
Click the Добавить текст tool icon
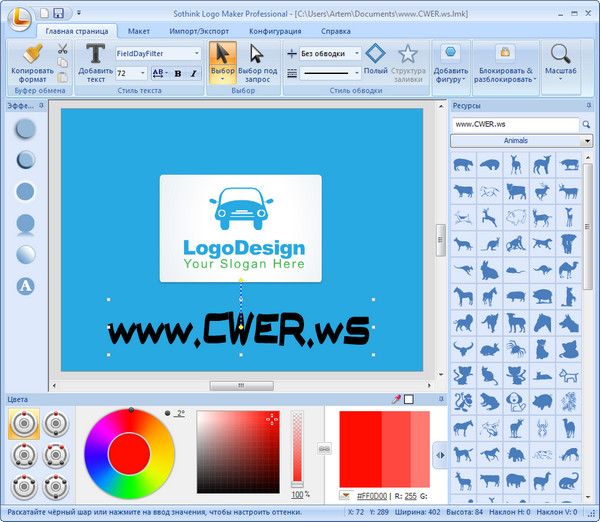pos(95,54)
